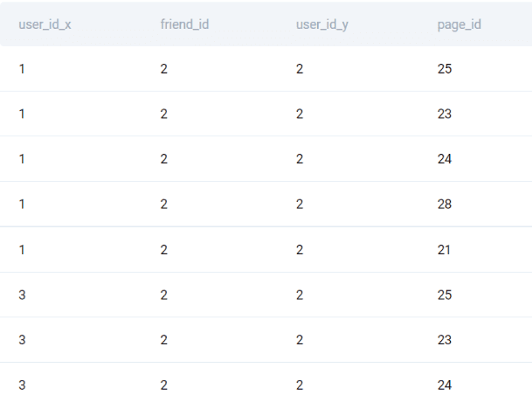Click the friend_id cell in the first row

tap(163, 69)
